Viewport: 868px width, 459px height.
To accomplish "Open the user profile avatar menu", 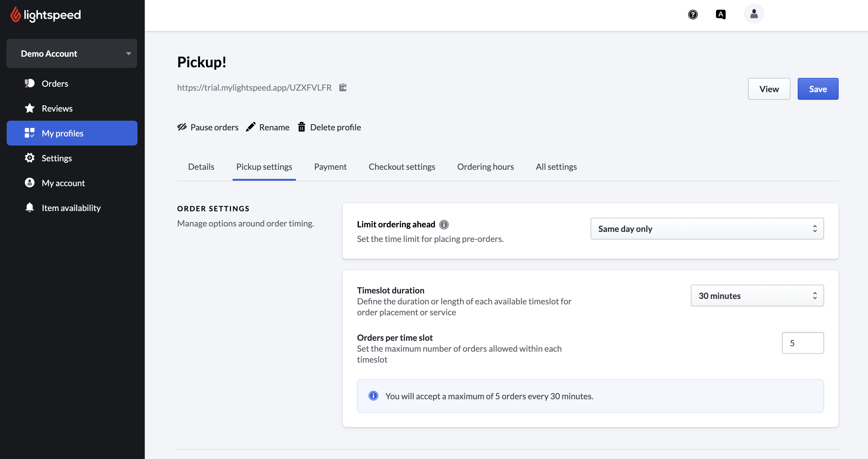I will pyautogui.click(x=754, y=14).
